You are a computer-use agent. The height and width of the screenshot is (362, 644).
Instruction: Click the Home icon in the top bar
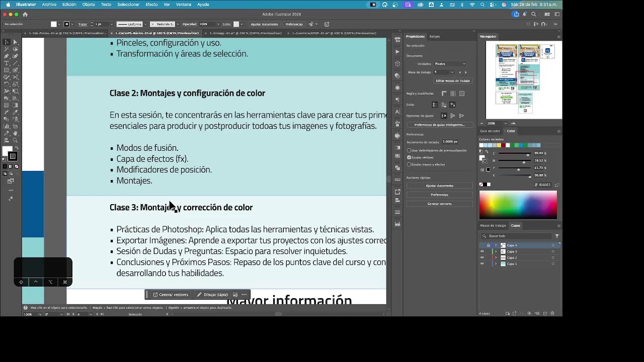pyautogui.click(x=25, y=15)
